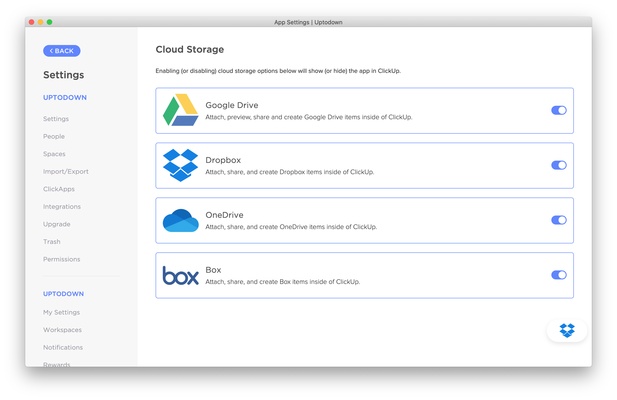Click the Google Drive title text
617x400 pixels.
pos(232,105)
